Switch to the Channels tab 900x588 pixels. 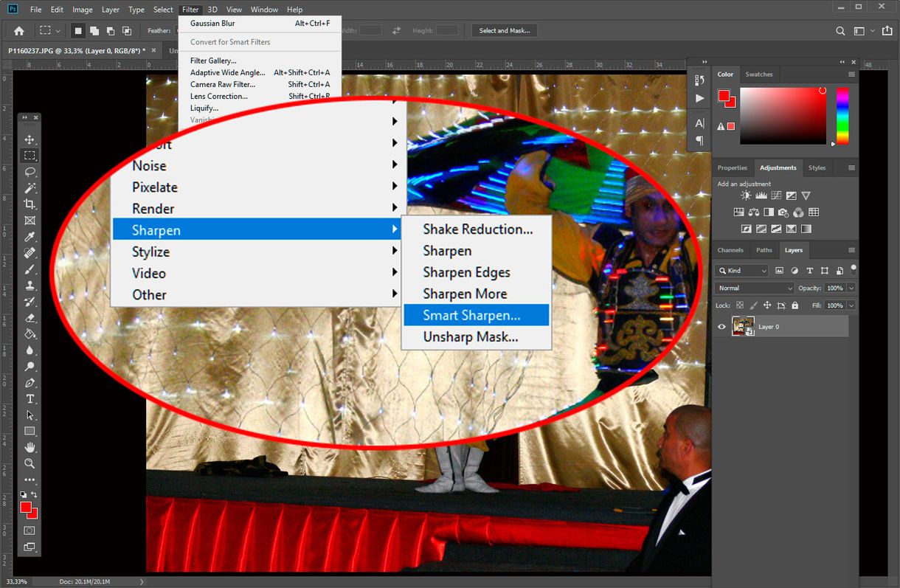pos(730,249)
